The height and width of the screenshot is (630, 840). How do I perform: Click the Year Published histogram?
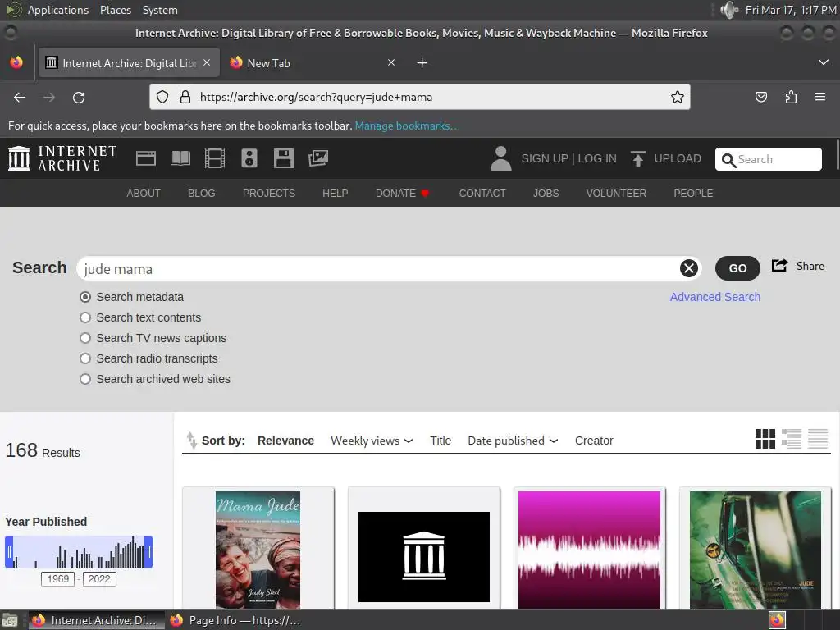[79, 552]
